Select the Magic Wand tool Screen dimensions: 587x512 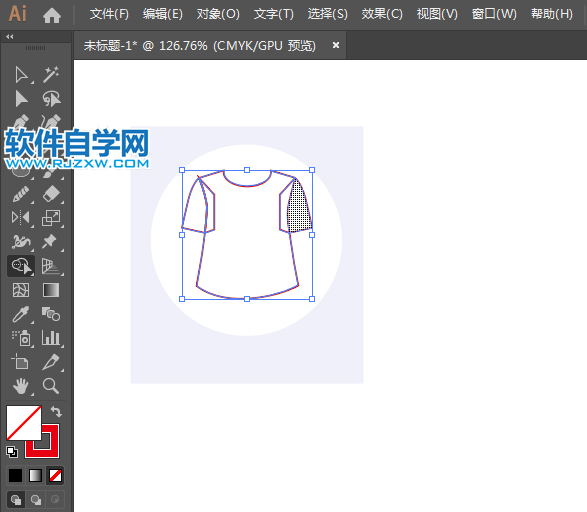51,75
